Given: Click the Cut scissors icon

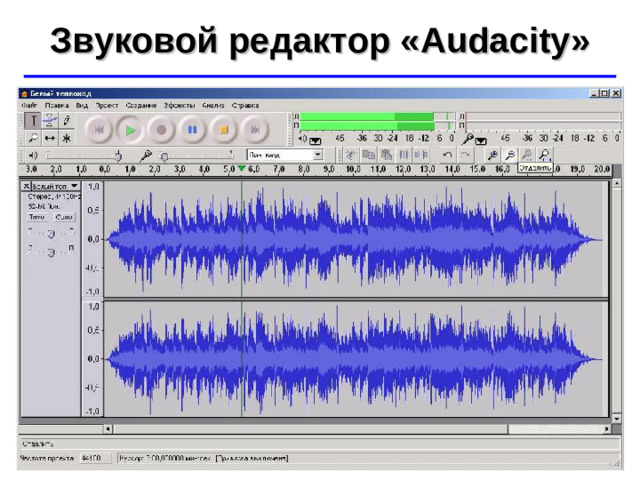Looking at the screenshot, I should [x=350, y=155].
